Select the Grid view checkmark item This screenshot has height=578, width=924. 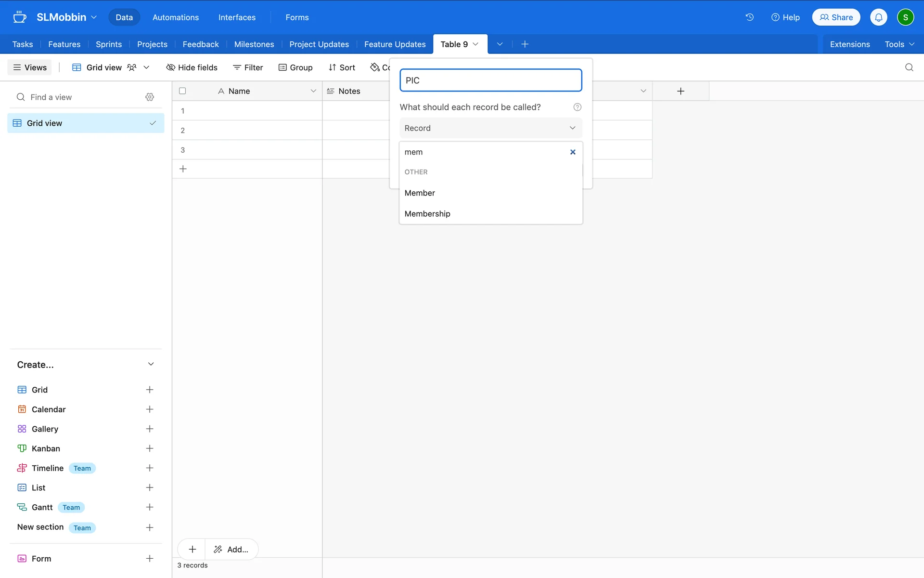click(86, 123)
